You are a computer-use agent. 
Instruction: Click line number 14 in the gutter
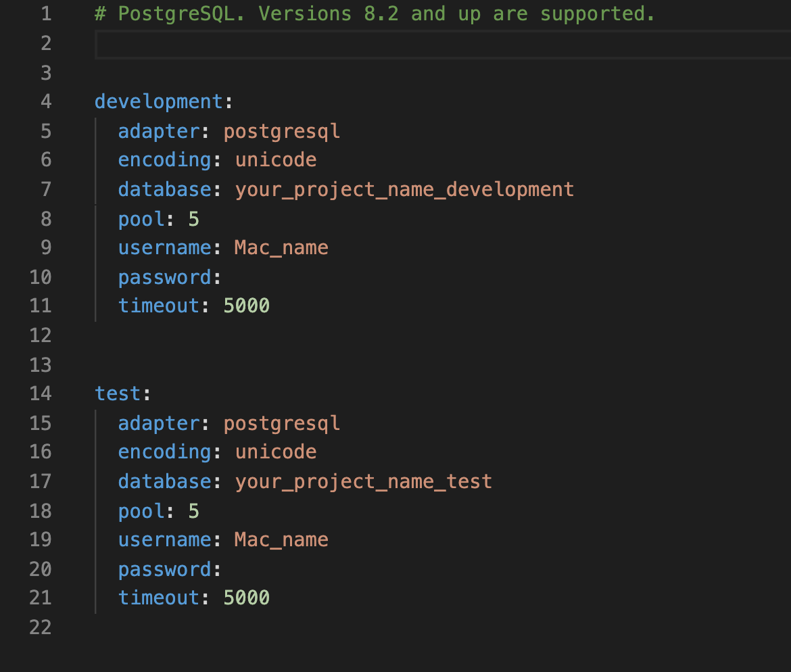pos(41,393)
